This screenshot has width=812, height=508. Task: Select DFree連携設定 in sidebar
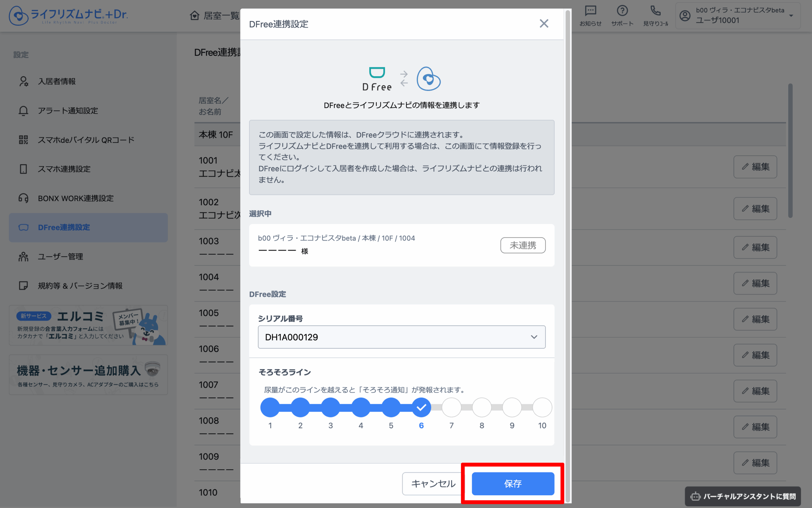tap(88, 228)
